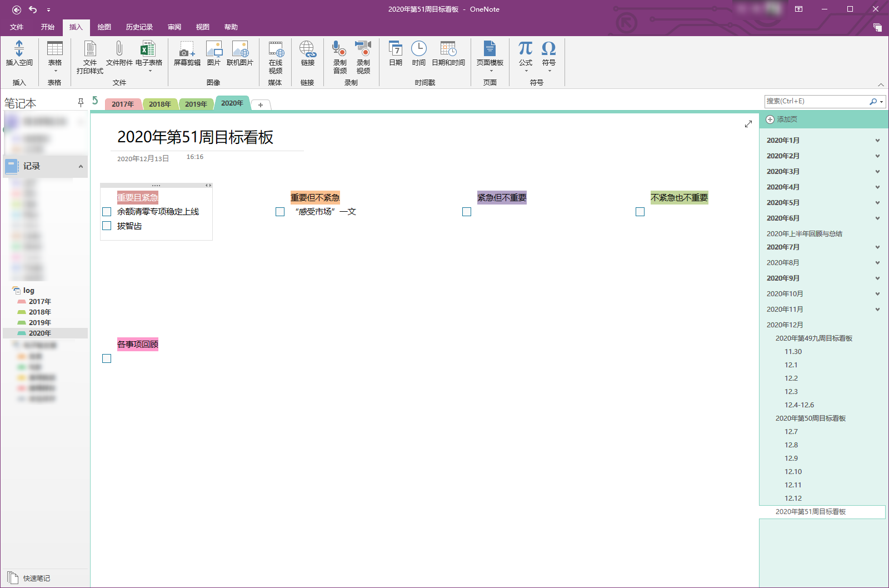Select the red highlighted 重要且紧急 heading
The image size is (889, 588).
(x=138, y=197)
